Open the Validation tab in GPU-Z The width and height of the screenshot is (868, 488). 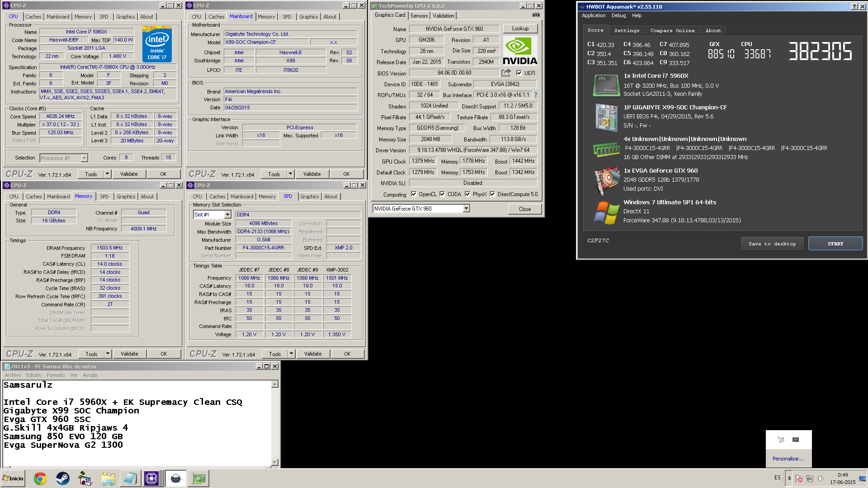coord(443,16)
